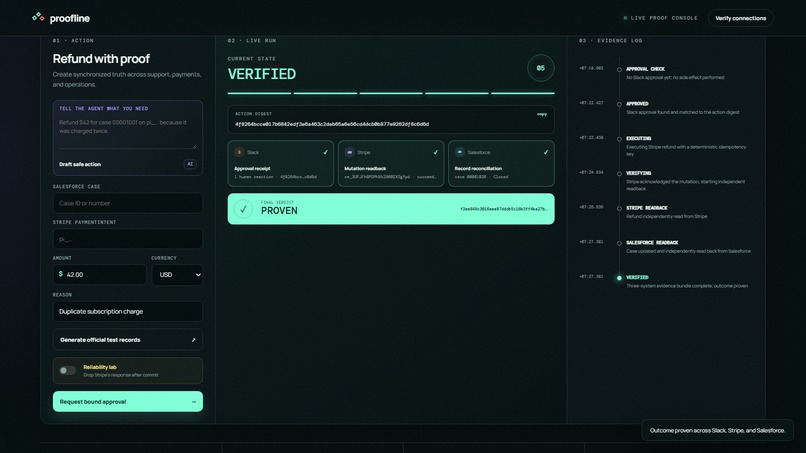Viewport: 806px width, 453px height.
Task: Focus the Amount field showing 42.00
Action: coord(99,275)
